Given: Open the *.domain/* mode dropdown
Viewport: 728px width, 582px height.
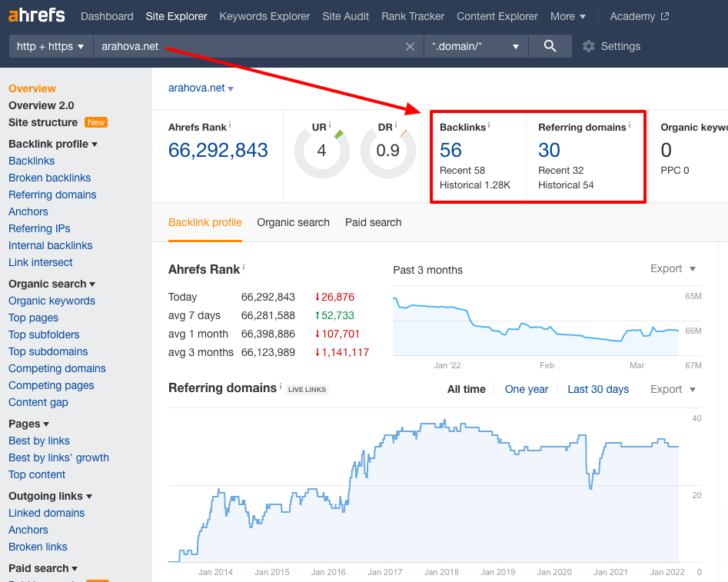Looking at the screenshot, I should (x=476, y=46).
